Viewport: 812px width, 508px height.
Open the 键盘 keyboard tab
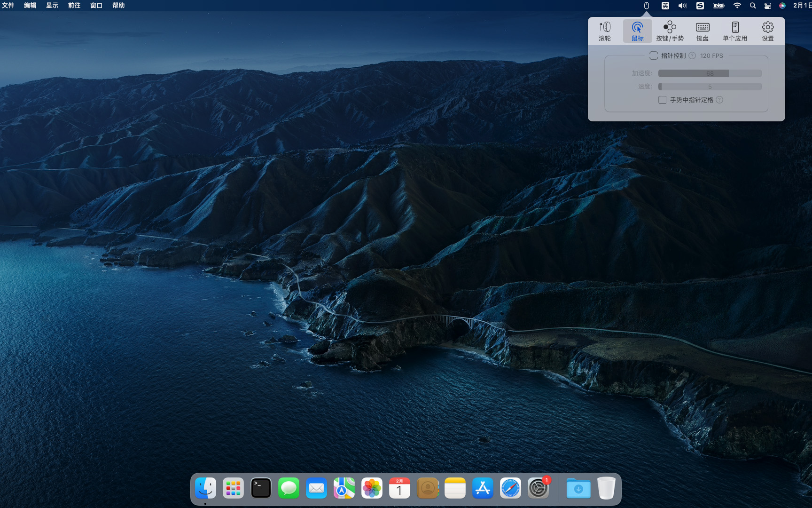[x=703, y=31]
